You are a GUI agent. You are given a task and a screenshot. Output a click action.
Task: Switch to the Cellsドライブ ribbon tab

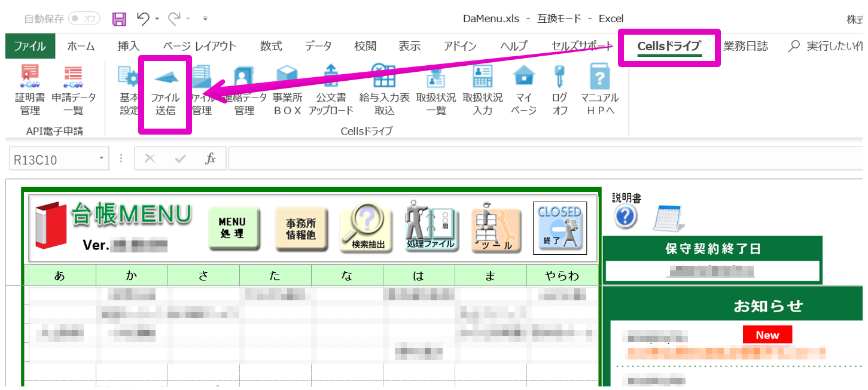coord(668,46)
